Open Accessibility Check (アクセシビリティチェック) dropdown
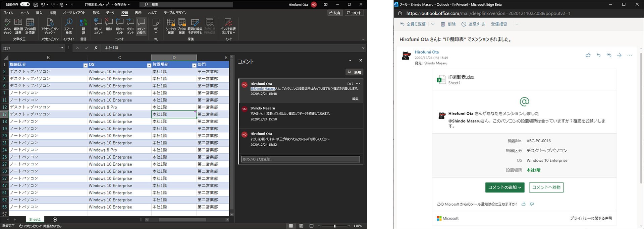 (50, 26)
